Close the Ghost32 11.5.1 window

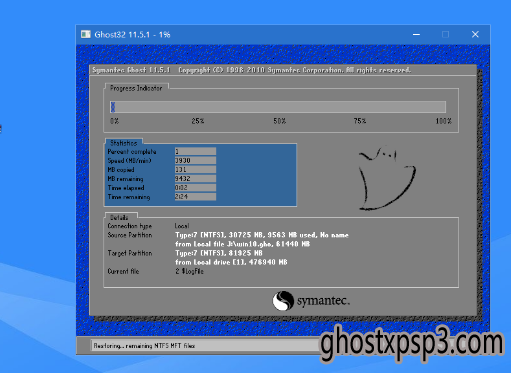tap(475, 34)
